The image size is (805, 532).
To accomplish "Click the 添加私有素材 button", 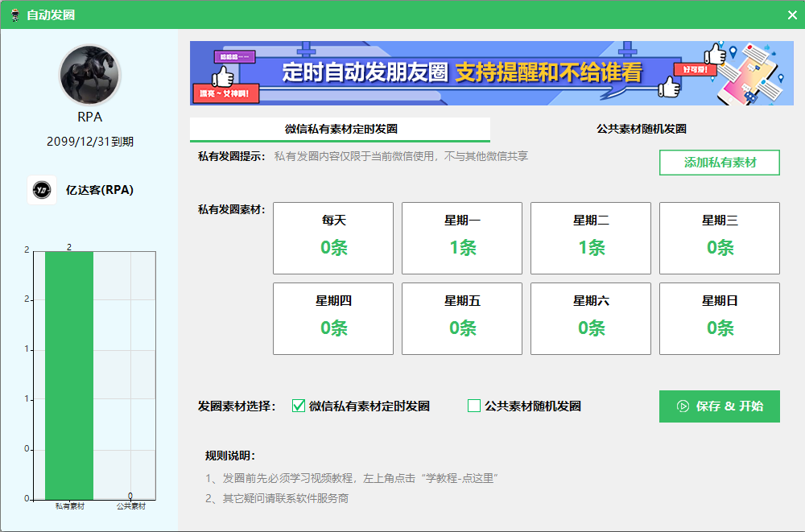I will click(x=720, y=163).
